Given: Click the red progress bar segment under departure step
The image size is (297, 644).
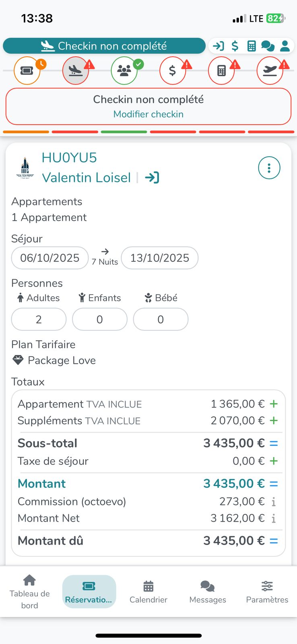Looking at the screenshot, I should (x=271, y=132).
